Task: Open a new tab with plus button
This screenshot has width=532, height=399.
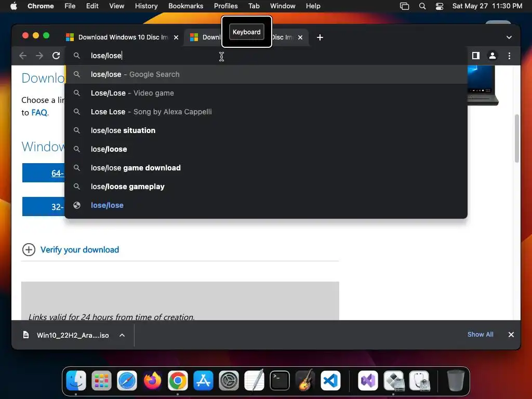Action: point(320,37)
